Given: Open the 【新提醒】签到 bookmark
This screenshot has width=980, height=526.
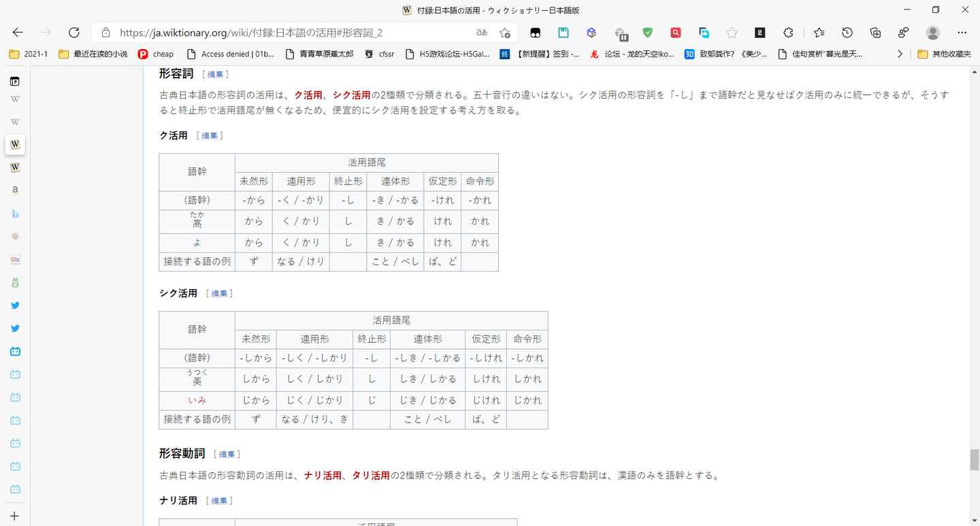Looking at the screenshot, I should click(x=540, y=54).
